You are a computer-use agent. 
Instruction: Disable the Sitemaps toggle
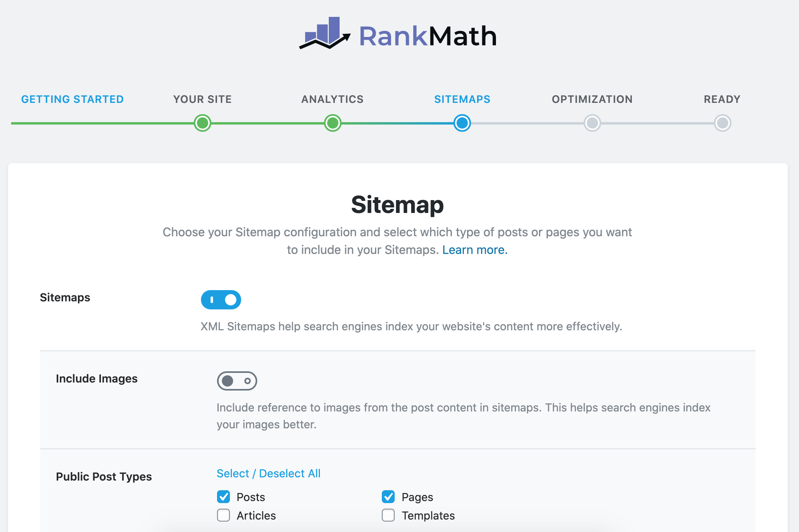tap(221, 299)
